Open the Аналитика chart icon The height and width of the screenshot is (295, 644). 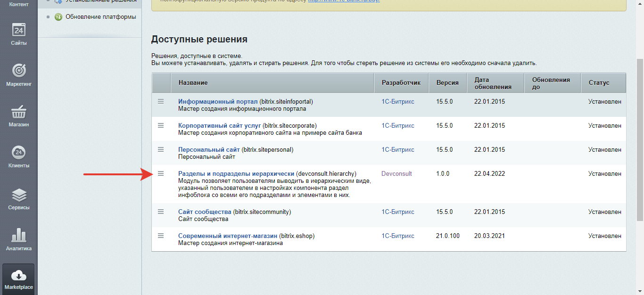(x=19, y=239)
